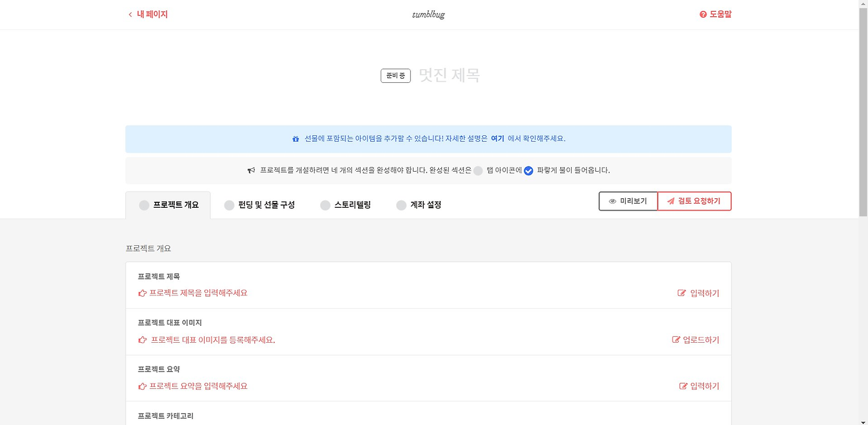The height and width of the screenshot is (425, 868).
Task: Click the question mark help icon
Action: pos(703,14)
